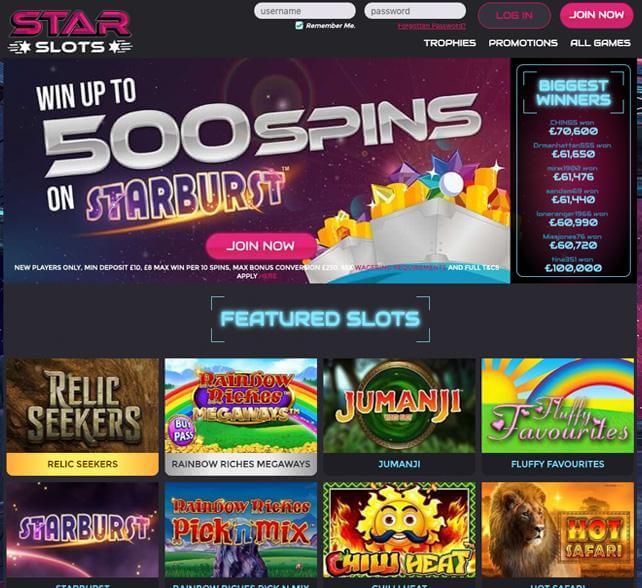Launch the Chilli Heat slot thumbnail

pyautogui.click(x=399, y=530)
